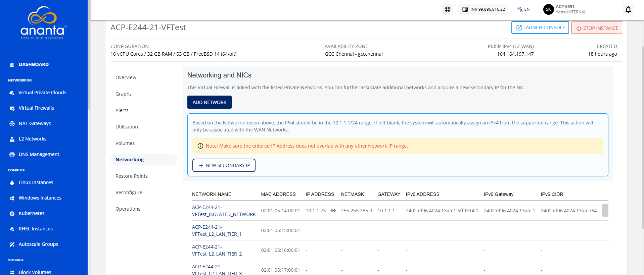Viewport: 644px width, 275px height.
Task: Open the wallet balance INR 99,896,816.22
Action: [484, 9]
